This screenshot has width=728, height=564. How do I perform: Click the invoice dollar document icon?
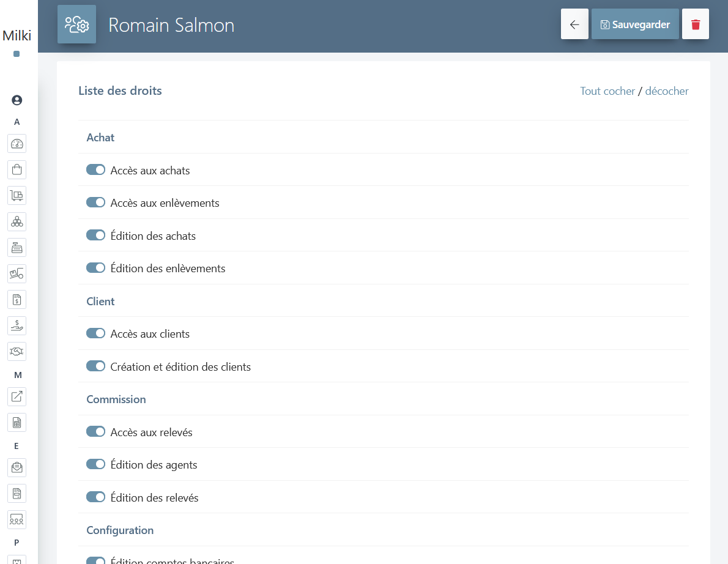pyautogui.click(x=17, y=300)
